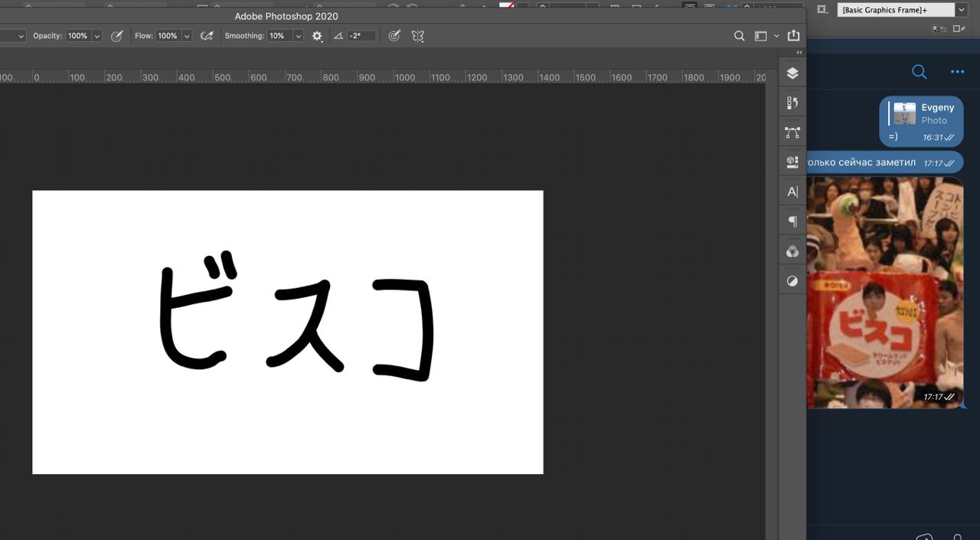Viewport: 980px width, 540px height.
Task: Open search in the Telegram chat
Action: tap(920, 72)
